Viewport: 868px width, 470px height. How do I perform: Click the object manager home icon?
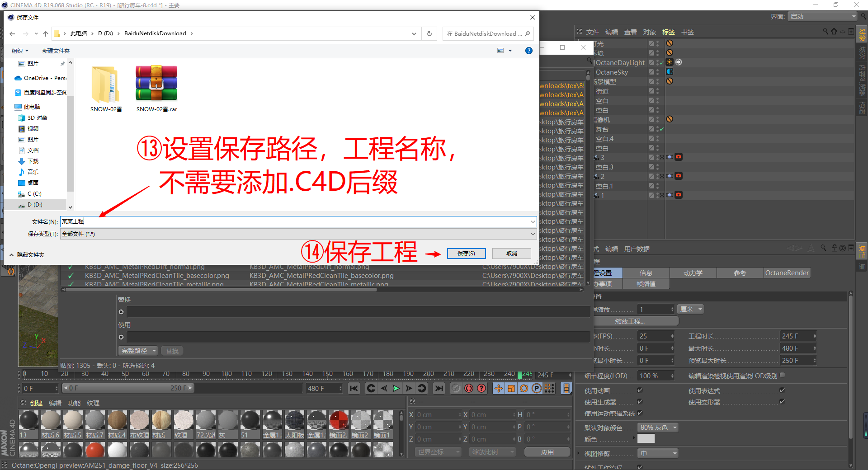click(834, 32)
